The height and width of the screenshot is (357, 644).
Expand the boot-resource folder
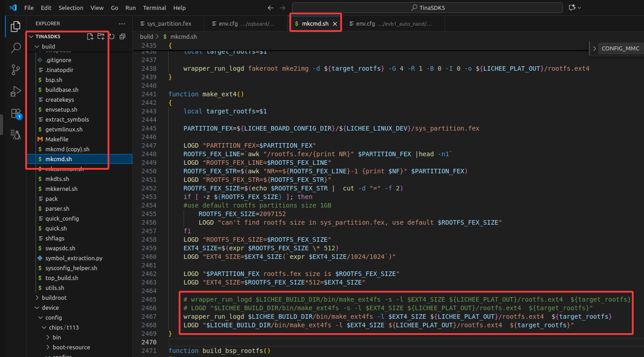pyautogui.click(x=49, y=347)
